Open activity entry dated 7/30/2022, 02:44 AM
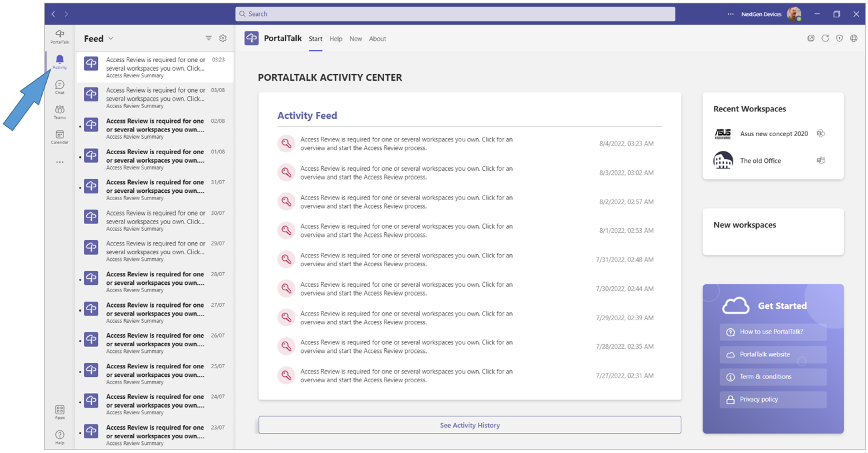Image resolution: width=868 pixels, height=453 pixels. point(469,289)
